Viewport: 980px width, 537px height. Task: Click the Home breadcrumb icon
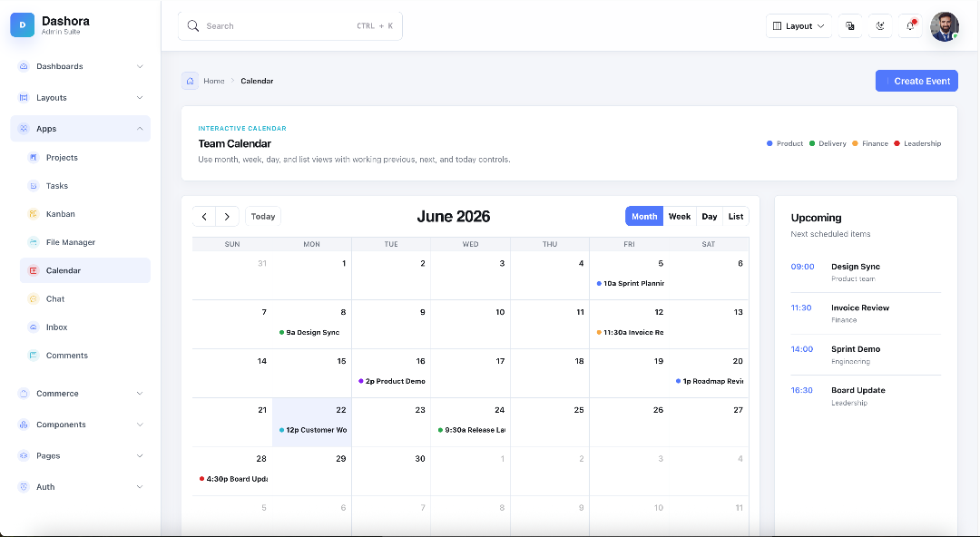point(190,81)
